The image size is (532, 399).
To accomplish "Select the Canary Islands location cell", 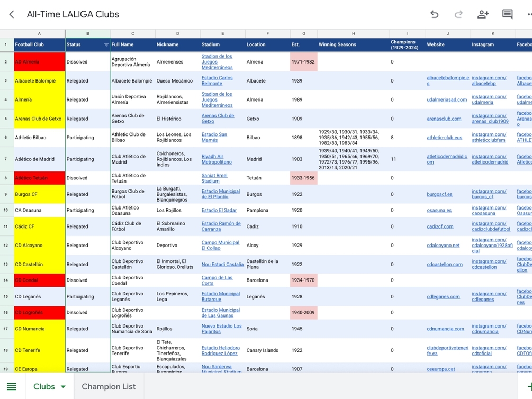I will pos(268,350).
